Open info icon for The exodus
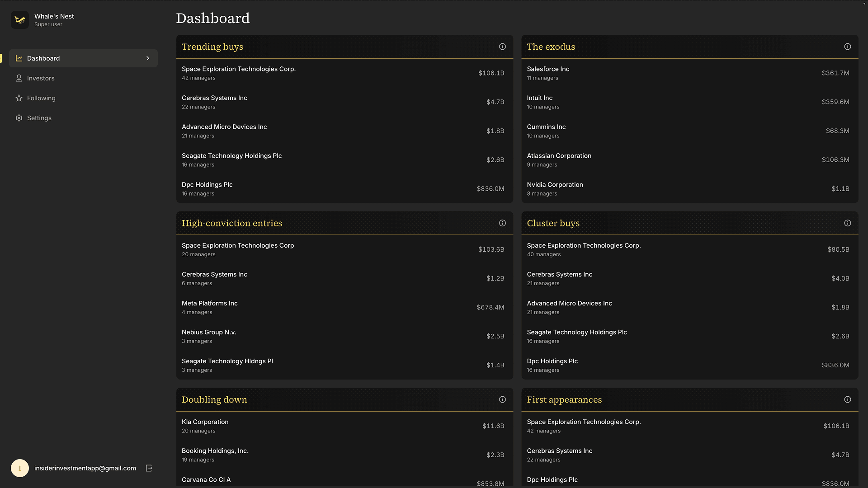This screenshot has height=488, width=868. pyautogui.click(x=848, y=47)
